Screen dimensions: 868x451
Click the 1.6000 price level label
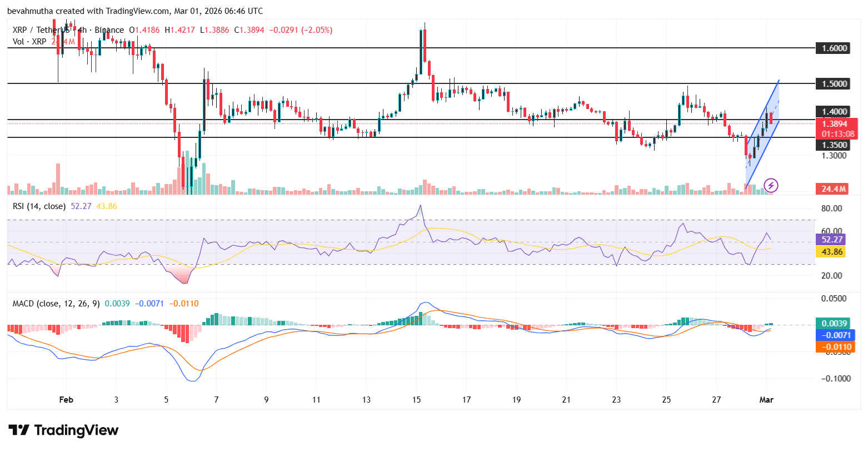[x=836, y=48]
